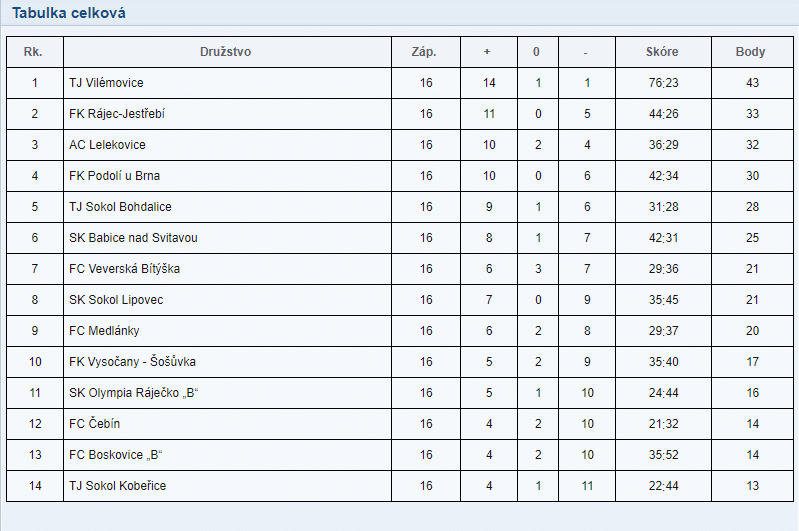Screen dimensions: 799x531
Task: Select FC Čebín team name
Action: point(94,424)
